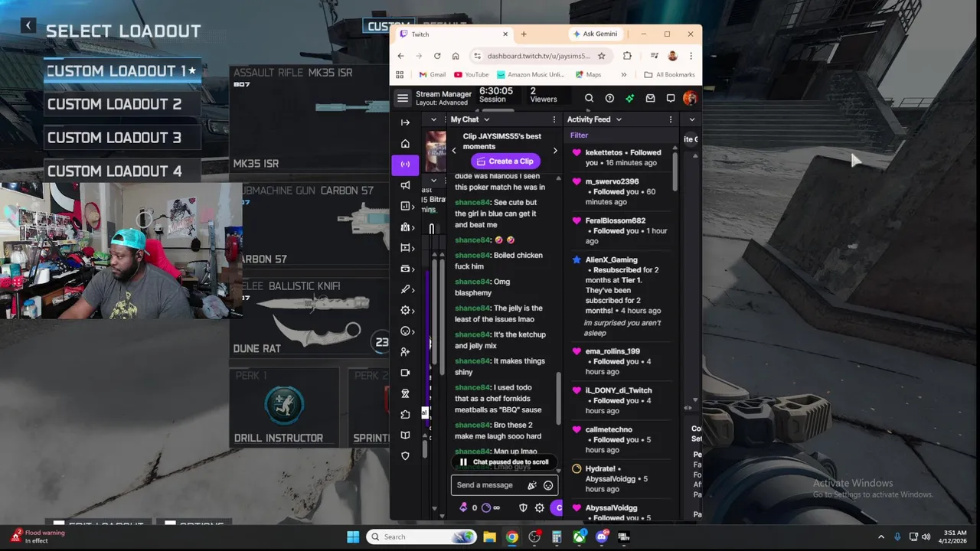Open the megaphone alerts sidebar icon
This screenshot has height=551, width=980.
405,185
